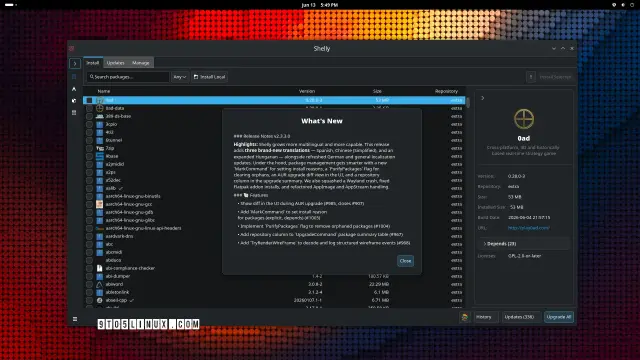The height and width of the screenshot is (360, 640).
Task: Sort list by Version column header
Action: pos(307,91)
